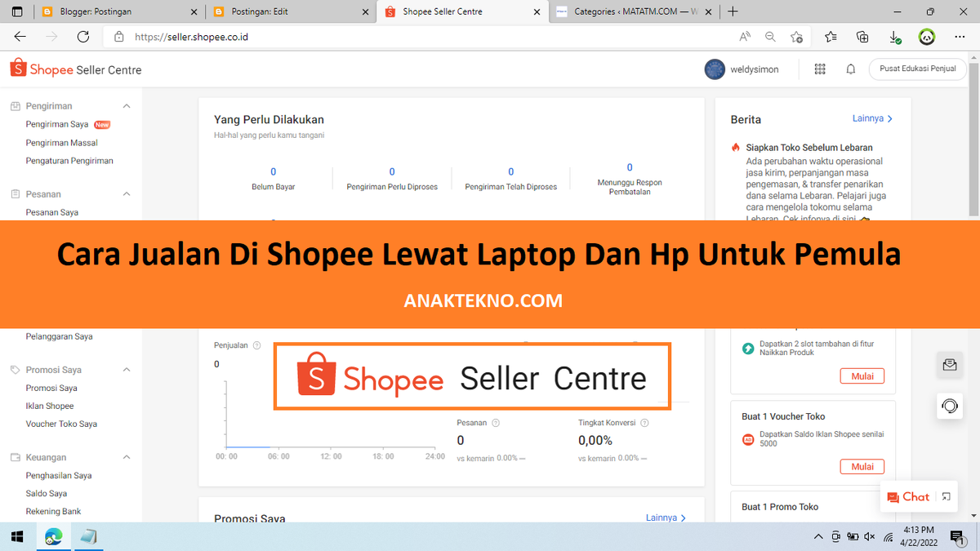Collapse the Pesanan sidebar section

[127, 194]
